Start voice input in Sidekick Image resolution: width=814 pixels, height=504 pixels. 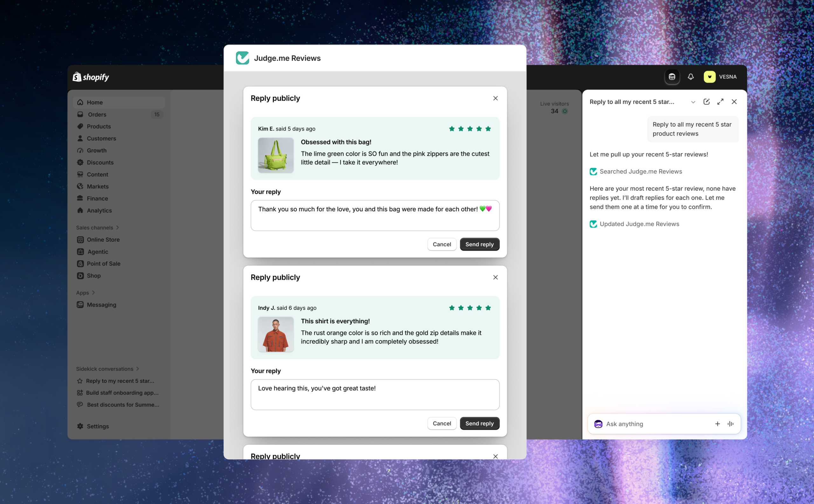pos(730,424)
